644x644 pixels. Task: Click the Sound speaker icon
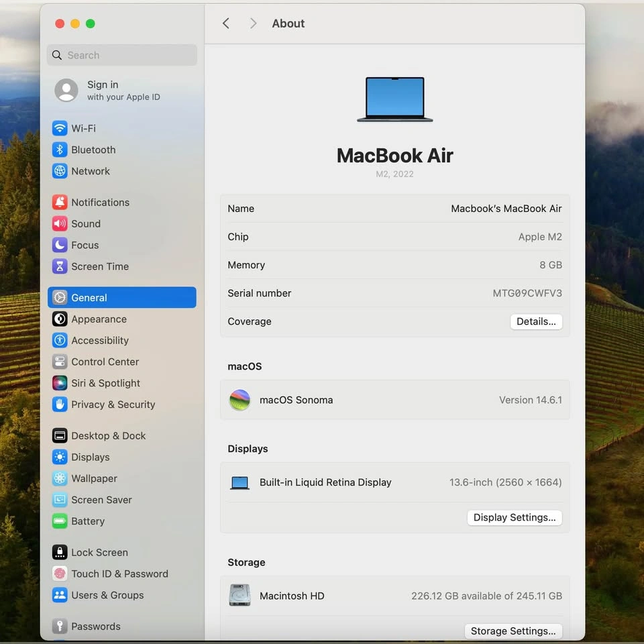60,223
